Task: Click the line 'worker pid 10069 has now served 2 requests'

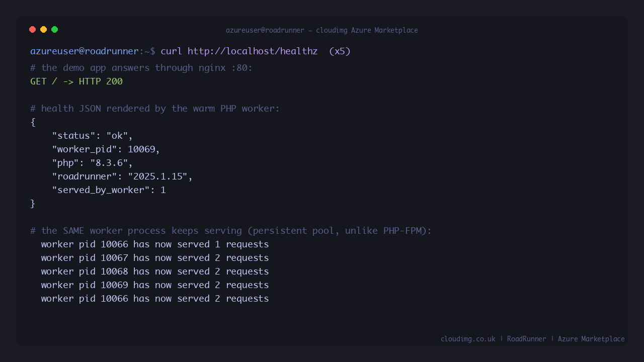Action: coord(155,285)
